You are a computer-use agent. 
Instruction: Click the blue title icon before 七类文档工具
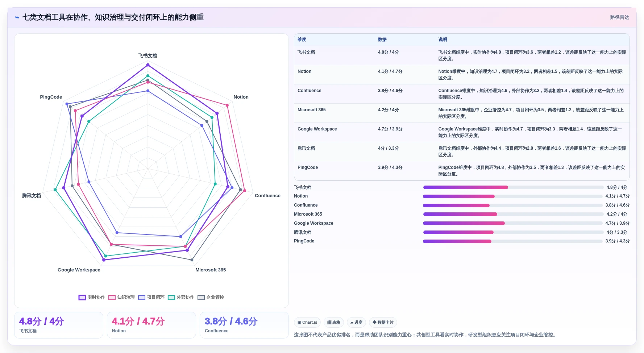tap(17, 17)
